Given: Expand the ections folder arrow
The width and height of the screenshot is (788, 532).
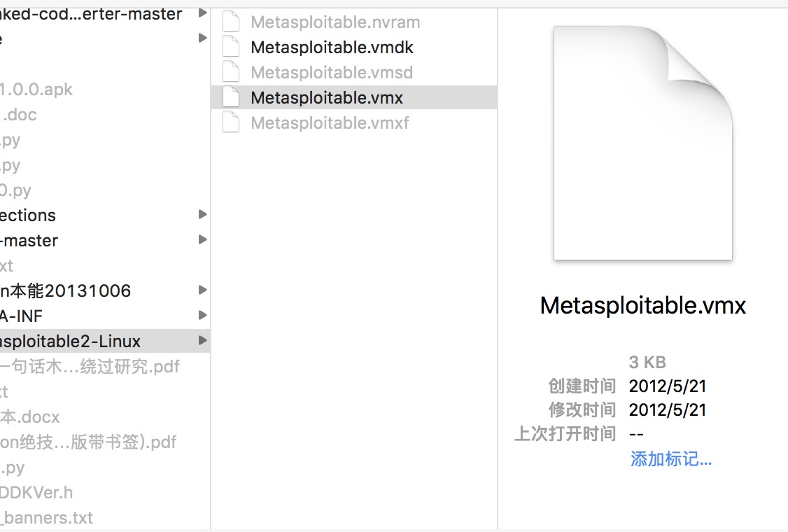Looking at the screenshot, I should (x=202, y=215).
